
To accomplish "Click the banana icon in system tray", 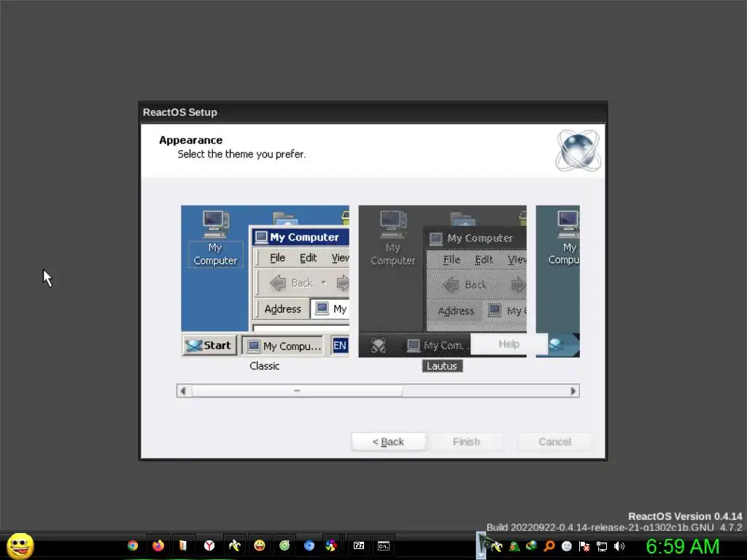I will pos(496,546).
